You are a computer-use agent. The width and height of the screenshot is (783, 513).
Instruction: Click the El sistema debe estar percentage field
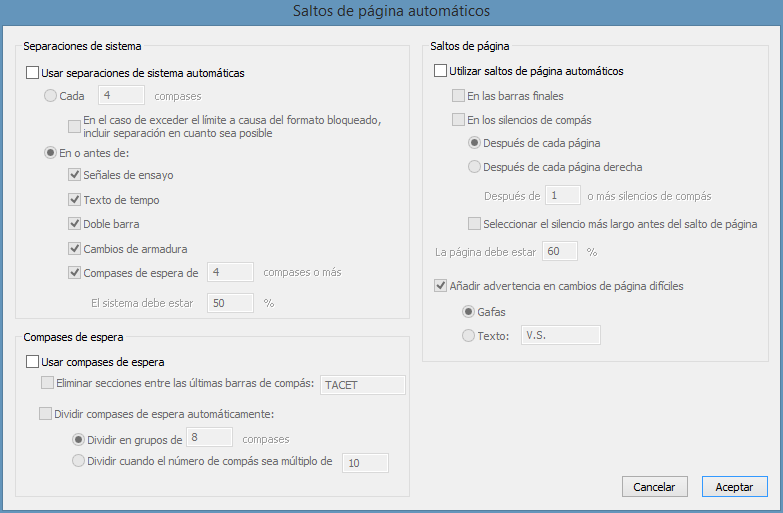tap(230, 303)
